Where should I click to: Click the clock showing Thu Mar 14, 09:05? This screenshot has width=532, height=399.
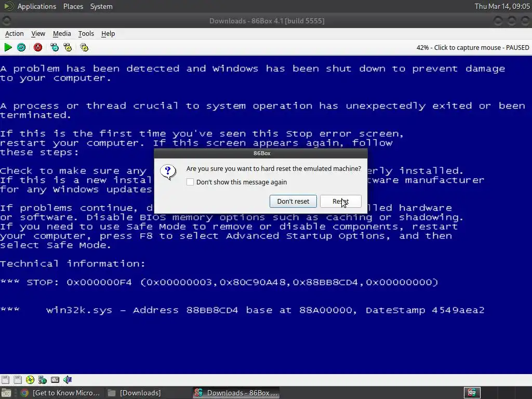pyautogui.click(x=502, y=6)
